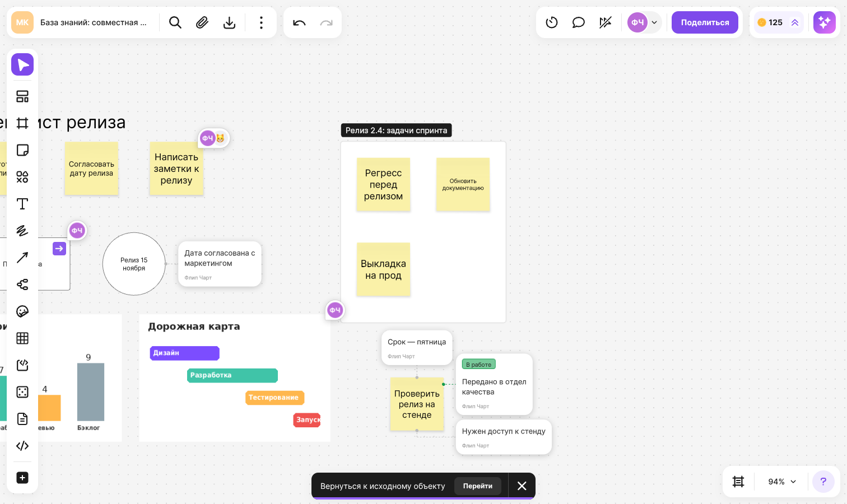This screenshot has width=847, height=504.
Task: Undo the last action
Action: coord(299,22)
